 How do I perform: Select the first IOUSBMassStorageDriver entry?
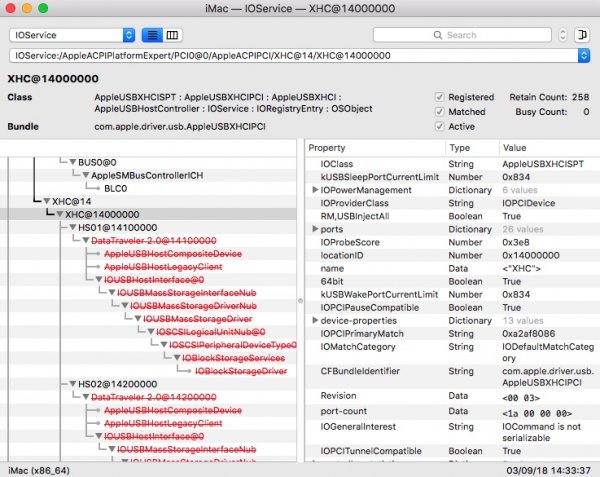click(197, 319)
